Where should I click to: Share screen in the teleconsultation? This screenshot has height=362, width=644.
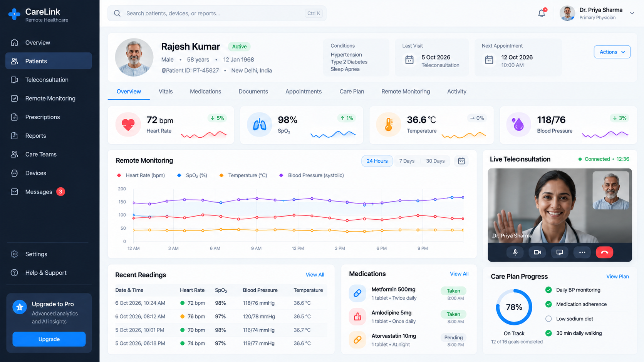click(x=560, y=252)
